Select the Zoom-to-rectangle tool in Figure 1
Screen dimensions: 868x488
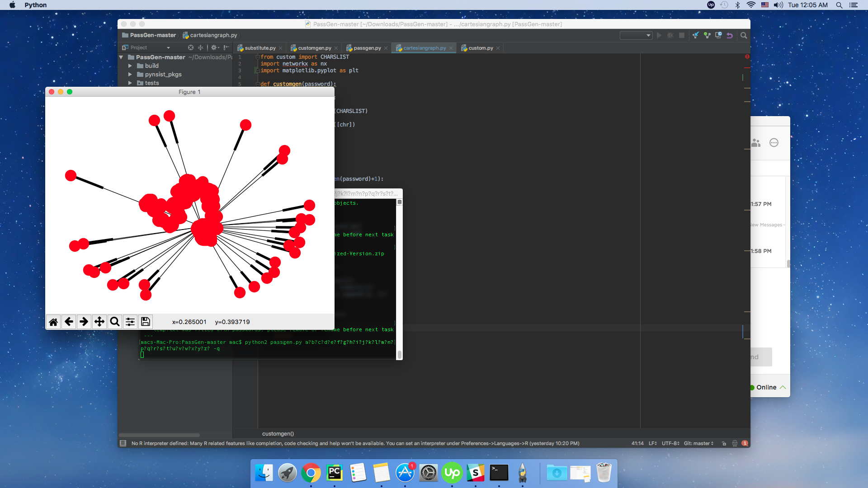(x=114, y=321)
